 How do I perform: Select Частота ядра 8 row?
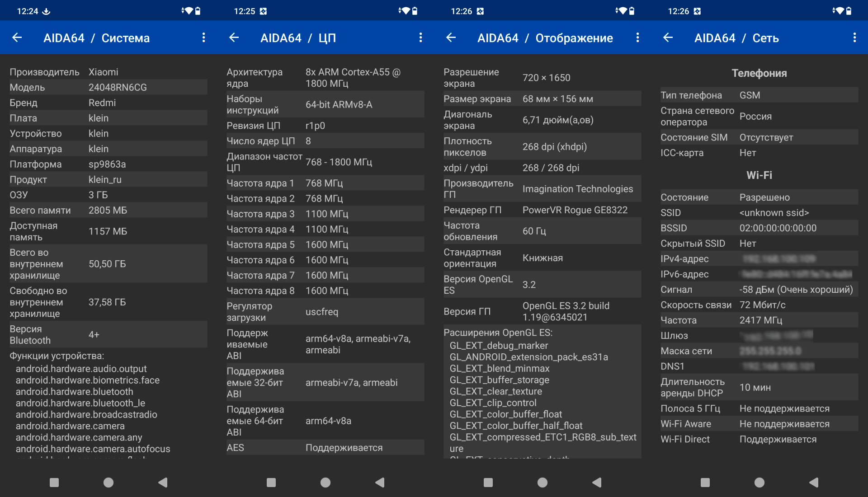pyautogui.click(x=325, y=291)
